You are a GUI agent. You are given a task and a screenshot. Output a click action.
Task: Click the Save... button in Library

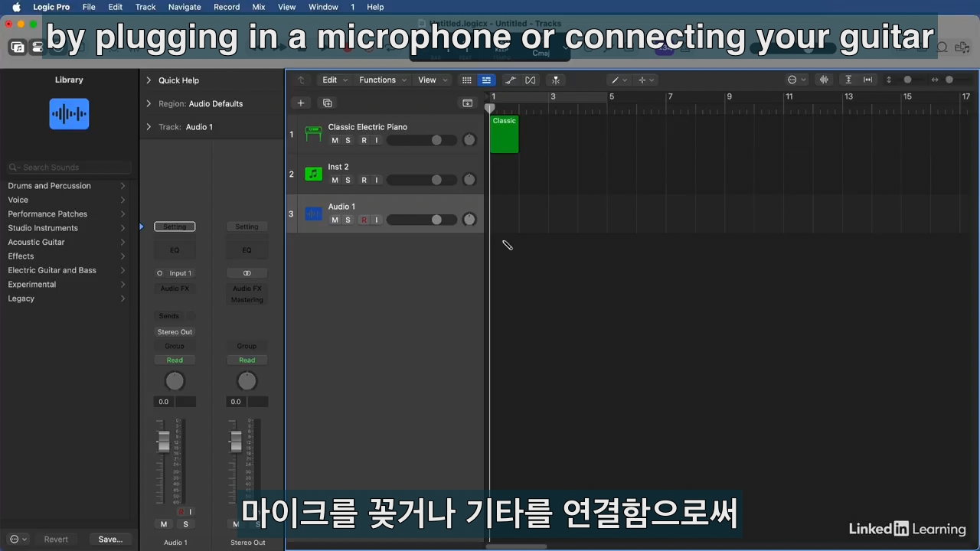click(110, 540)
